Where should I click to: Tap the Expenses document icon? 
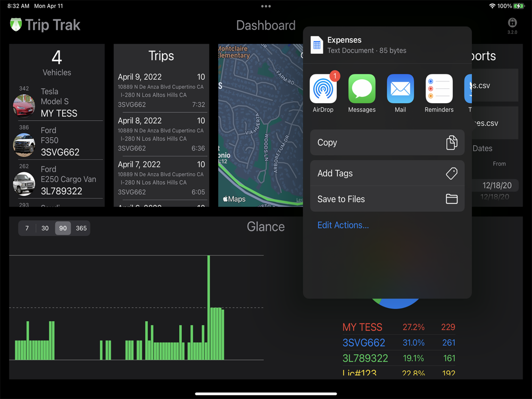tap(317, 45)
